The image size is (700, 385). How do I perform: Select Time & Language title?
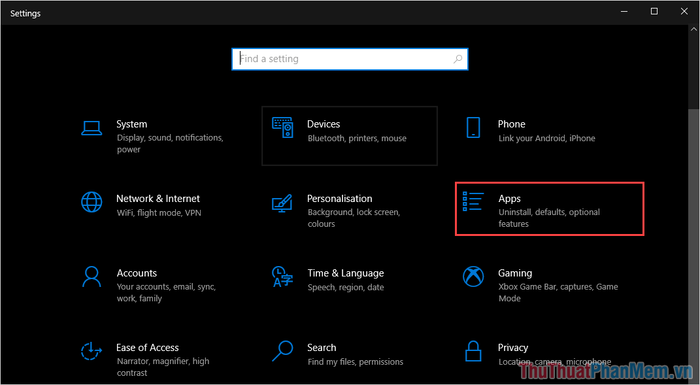(x=346, y=273)
